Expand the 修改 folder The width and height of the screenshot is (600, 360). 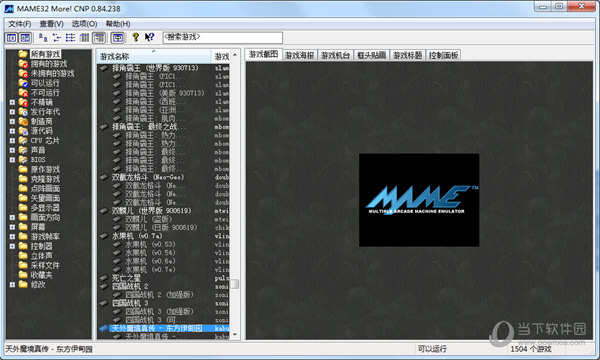(12, 284)
